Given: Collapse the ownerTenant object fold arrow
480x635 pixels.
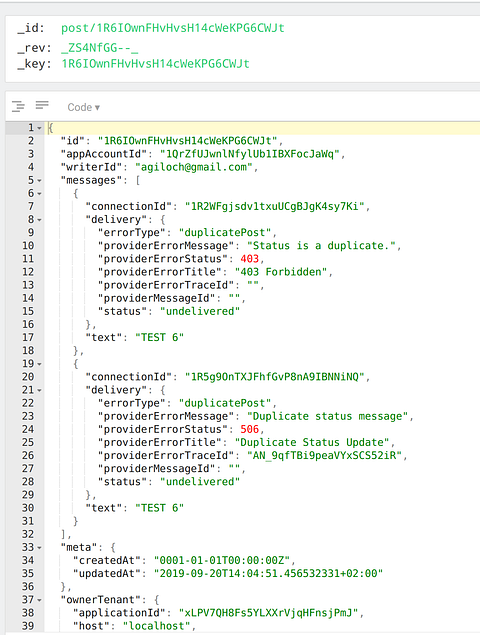Looking at the screenshot, I should pyautogui.click(x=40, y=600).
